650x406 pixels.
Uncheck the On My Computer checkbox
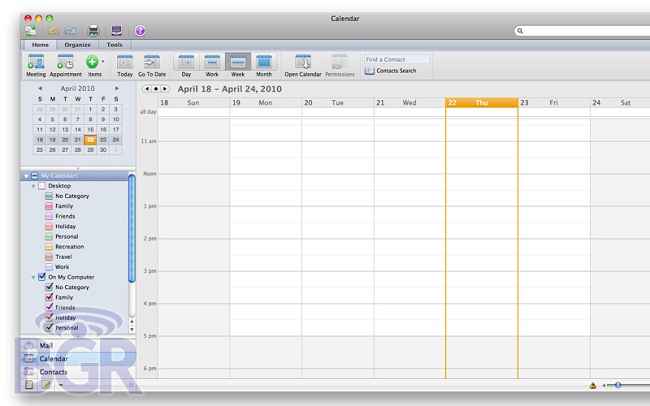tap(42, 277)
